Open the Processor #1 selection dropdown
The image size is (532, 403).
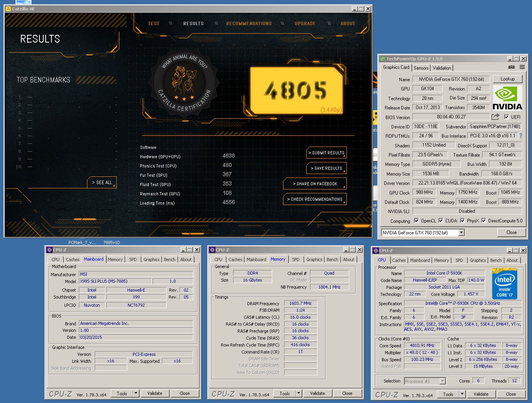425,381
